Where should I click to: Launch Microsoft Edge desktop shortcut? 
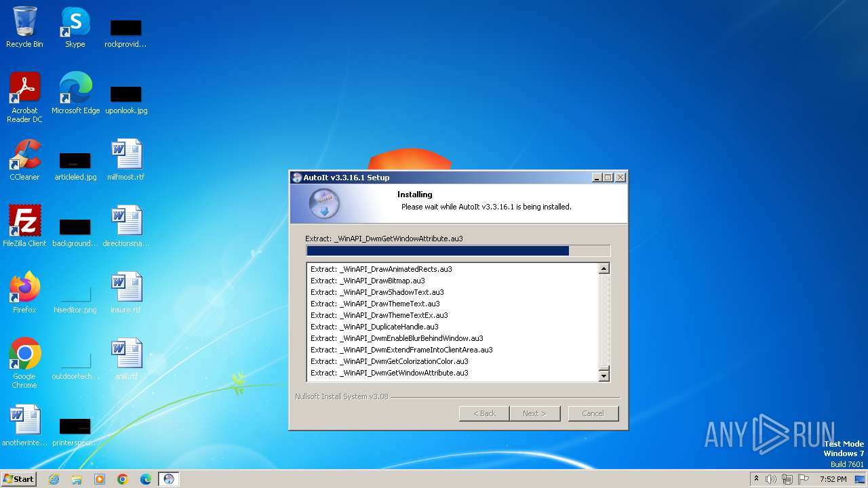(75, 94)
